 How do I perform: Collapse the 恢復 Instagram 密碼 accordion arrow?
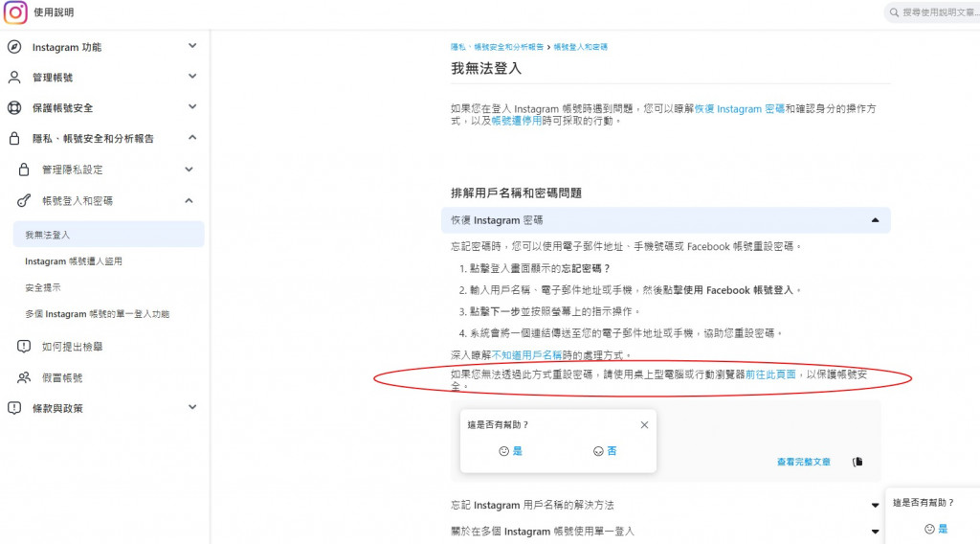[x=875, y=220]
